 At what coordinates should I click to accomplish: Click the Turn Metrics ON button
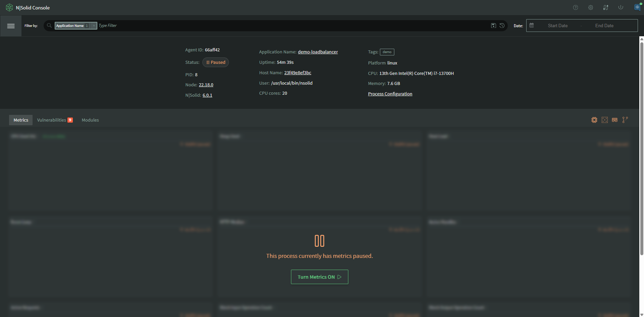click(x=319, y=277)
